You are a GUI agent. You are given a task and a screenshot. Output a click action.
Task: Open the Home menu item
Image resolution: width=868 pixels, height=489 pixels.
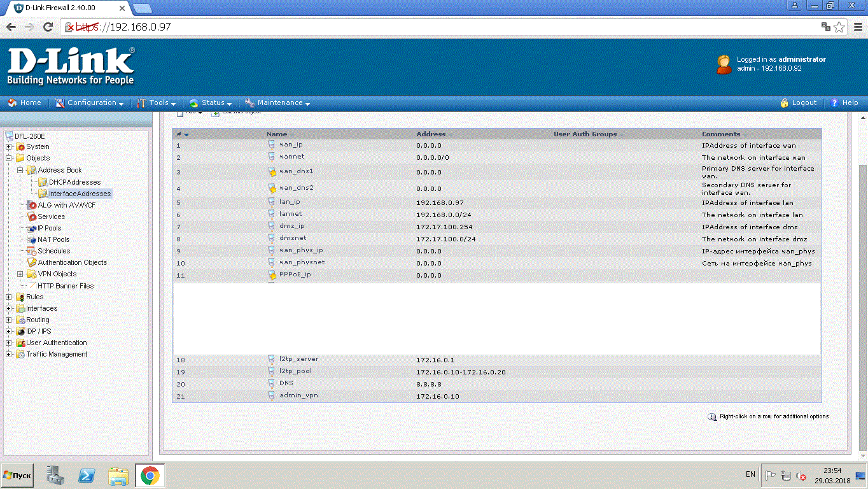coord(24,103)
